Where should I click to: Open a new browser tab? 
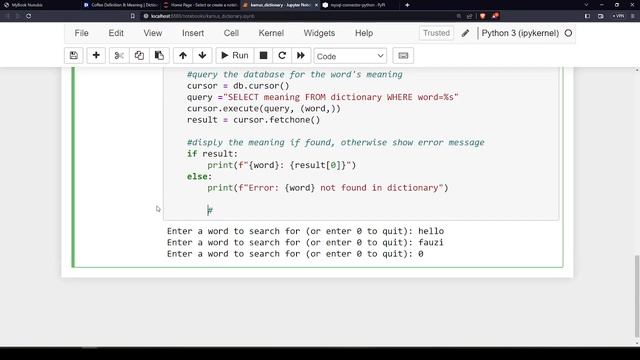point(407,5)
